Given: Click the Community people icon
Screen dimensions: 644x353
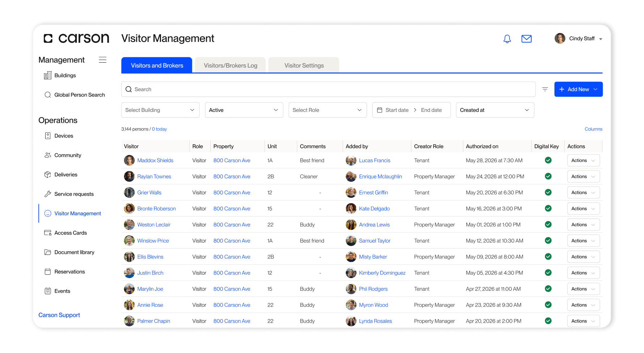Looking at the screenshot, I should tap(47, 155).
